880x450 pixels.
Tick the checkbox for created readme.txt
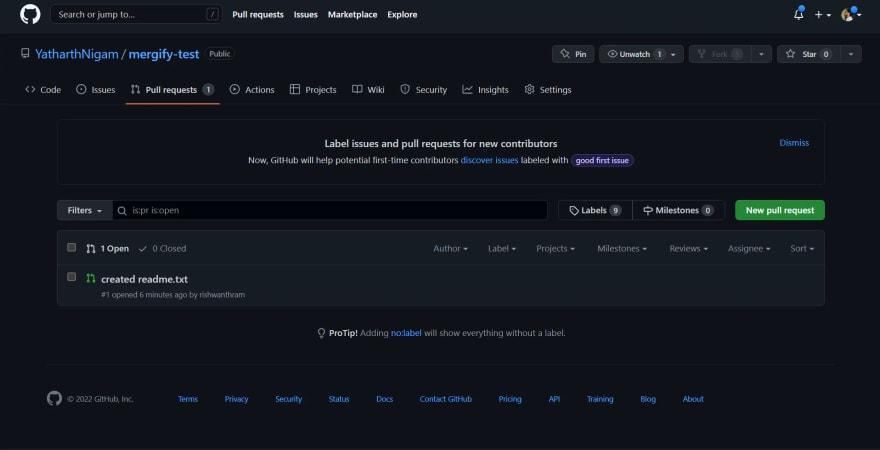(71, 277)
